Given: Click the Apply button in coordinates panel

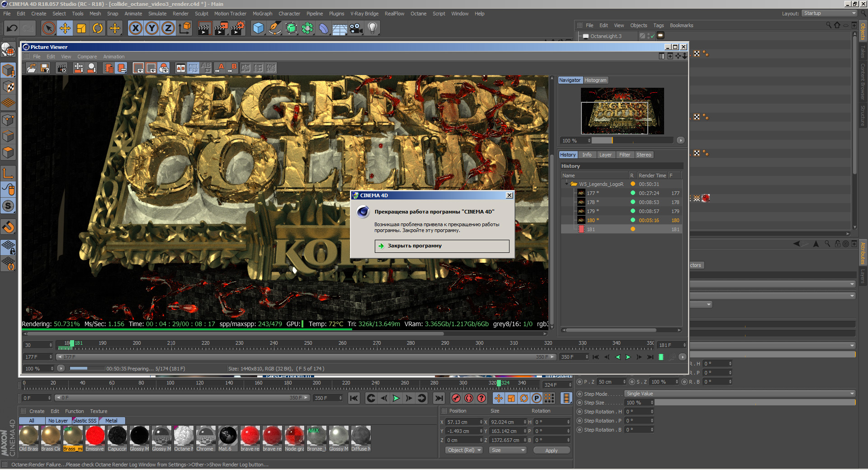Looking at the screenshot, I should coord(552,450).
